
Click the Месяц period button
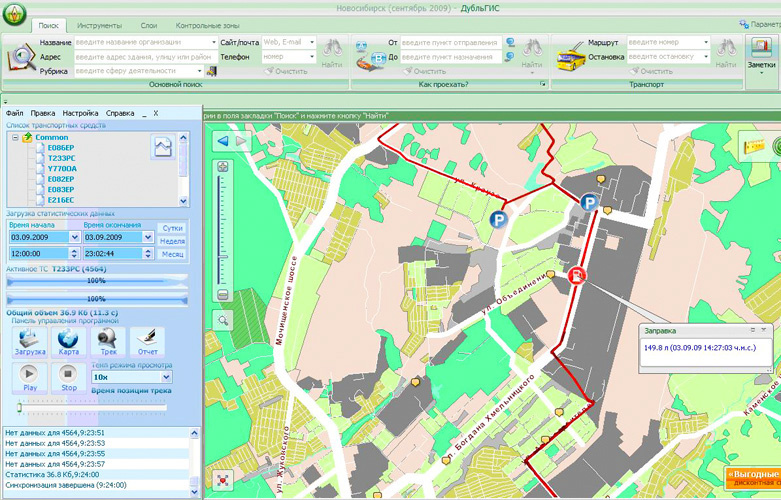172,254
